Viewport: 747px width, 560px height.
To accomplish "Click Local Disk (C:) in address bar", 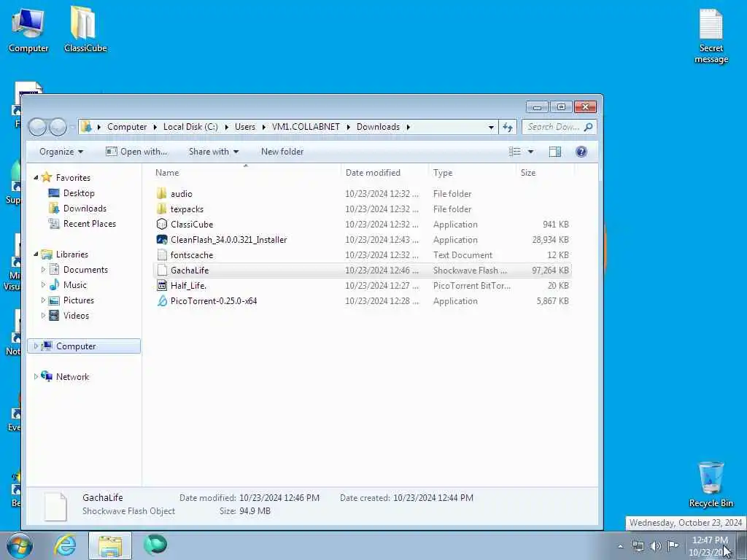I will (190, 127).
